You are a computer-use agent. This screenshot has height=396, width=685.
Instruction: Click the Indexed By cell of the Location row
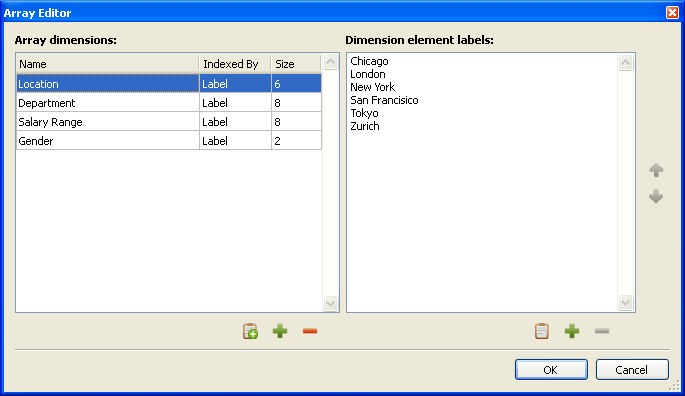235,83
